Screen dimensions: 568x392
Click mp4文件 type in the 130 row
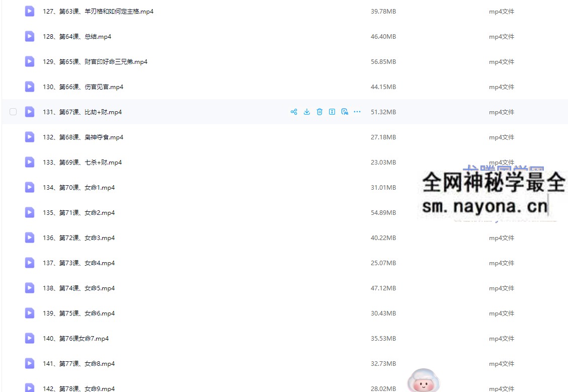(x=502, y=87)
